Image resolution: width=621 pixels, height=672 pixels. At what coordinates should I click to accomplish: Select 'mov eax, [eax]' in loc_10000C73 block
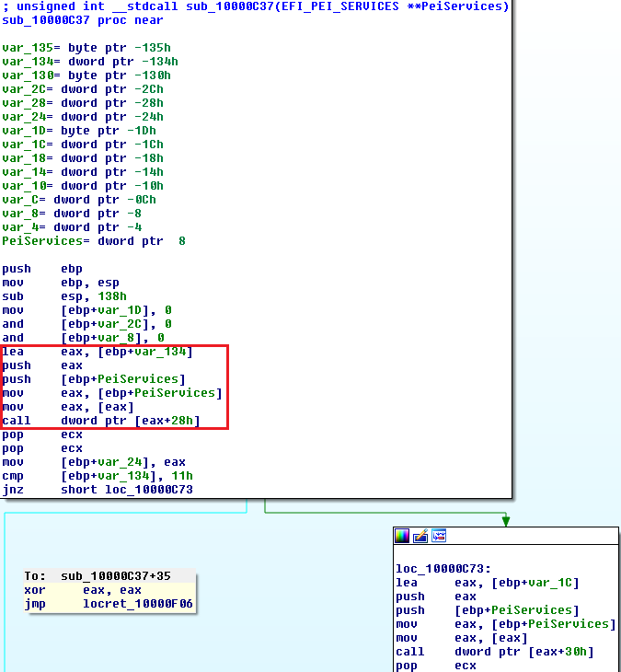(462, 638)
